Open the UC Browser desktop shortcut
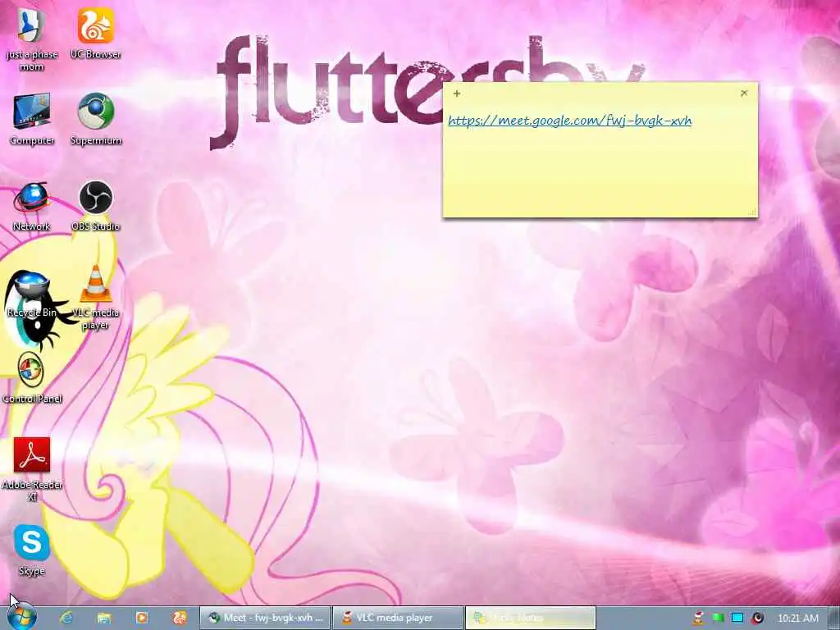This screenshot has width=840, height=630. pos(95,33)
